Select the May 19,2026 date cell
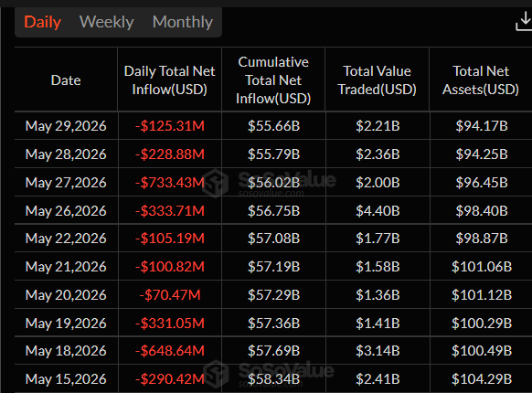532x393 pixels. pos(66,324)
